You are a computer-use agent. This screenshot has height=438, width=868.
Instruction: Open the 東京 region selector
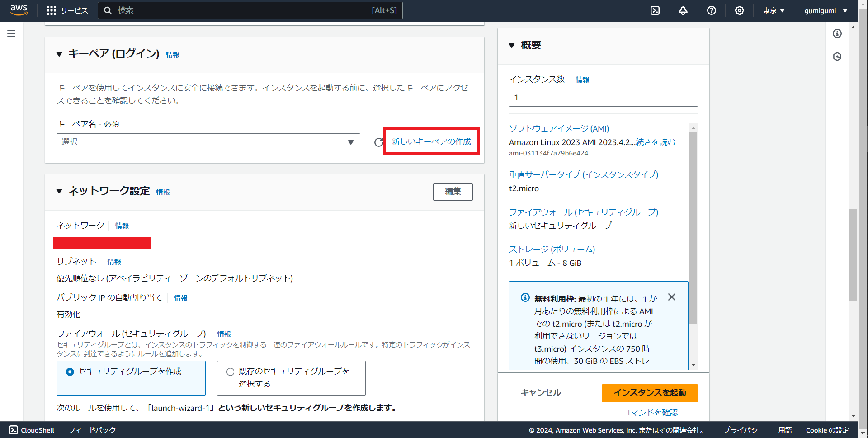point(774,10)
